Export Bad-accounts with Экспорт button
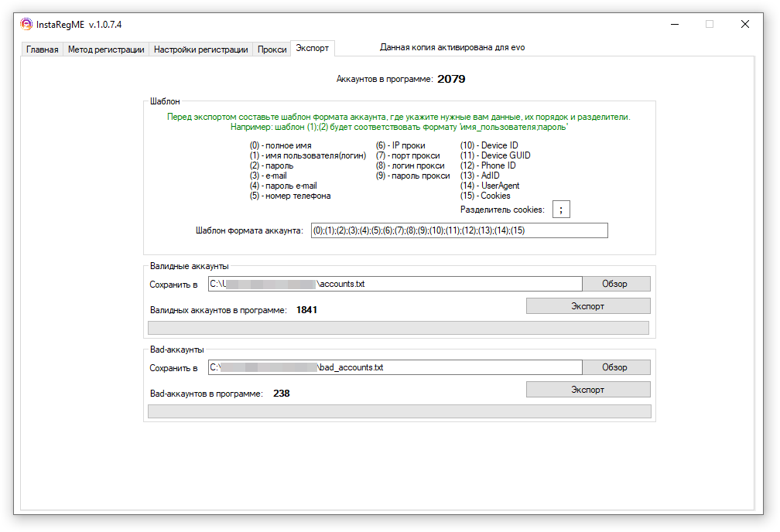This screenshot has width=780, height=532. 588,390
